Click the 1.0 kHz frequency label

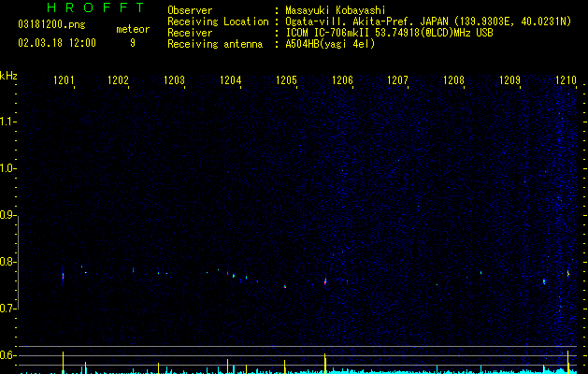click(7, 168)
